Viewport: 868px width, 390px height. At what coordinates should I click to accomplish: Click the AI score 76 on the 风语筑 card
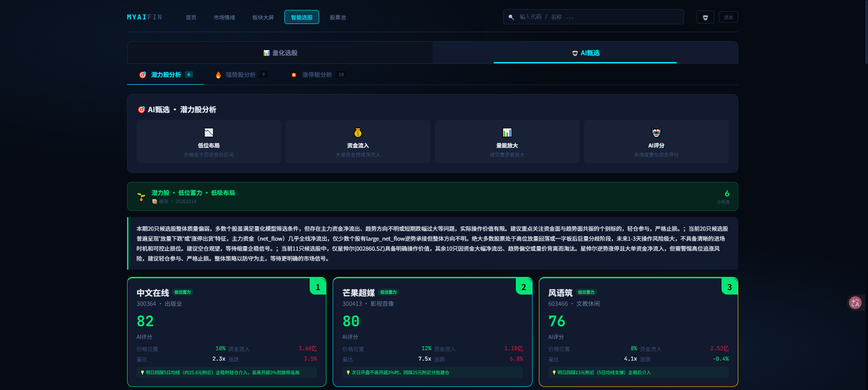pos(557,321)
